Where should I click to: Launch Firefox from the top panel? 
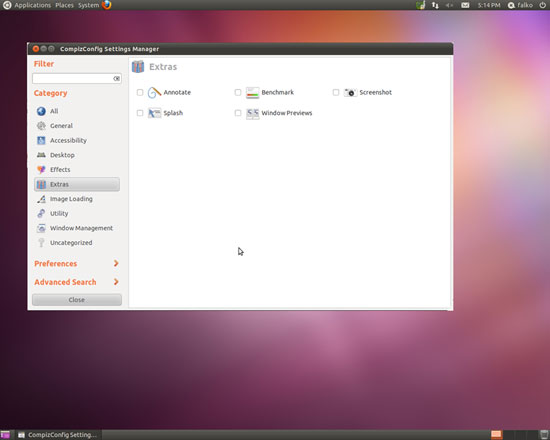tap(107, 5)
